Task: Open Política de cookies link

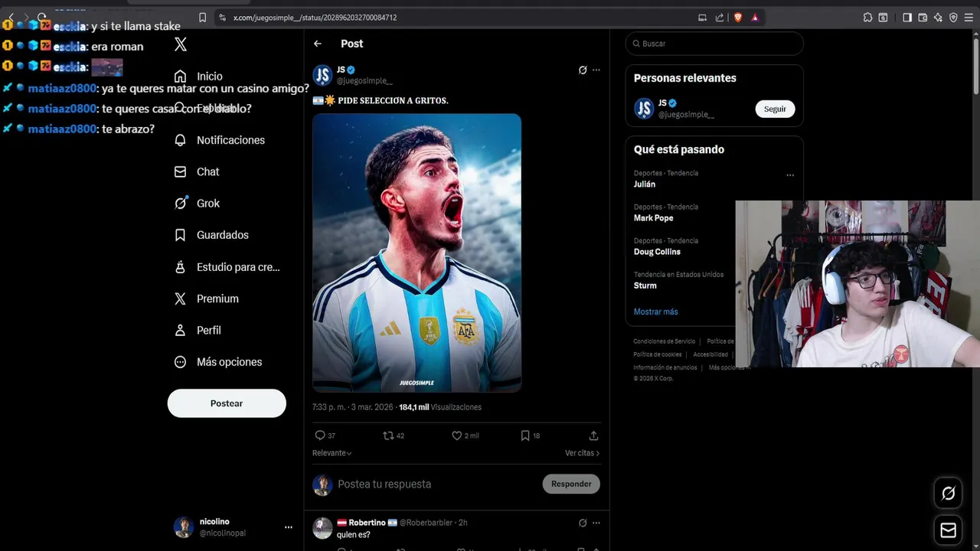Action: pos(658,354)
